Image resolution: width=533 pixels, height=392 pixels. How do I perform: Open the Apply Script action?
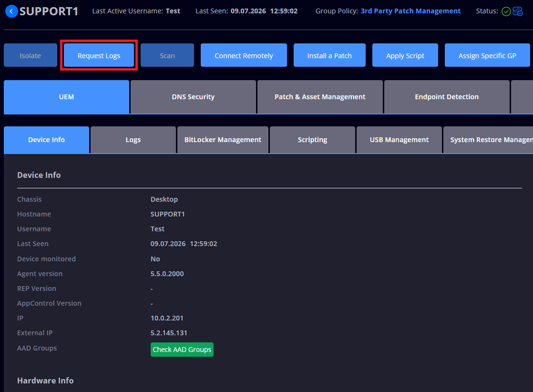click(405, 55)
